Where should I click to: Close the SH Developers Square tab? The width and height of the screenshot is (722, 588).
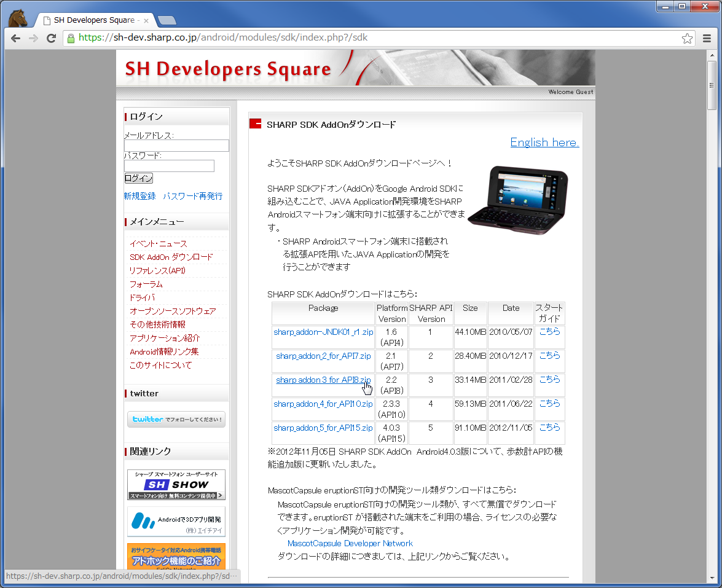click(x=146, y=21)
